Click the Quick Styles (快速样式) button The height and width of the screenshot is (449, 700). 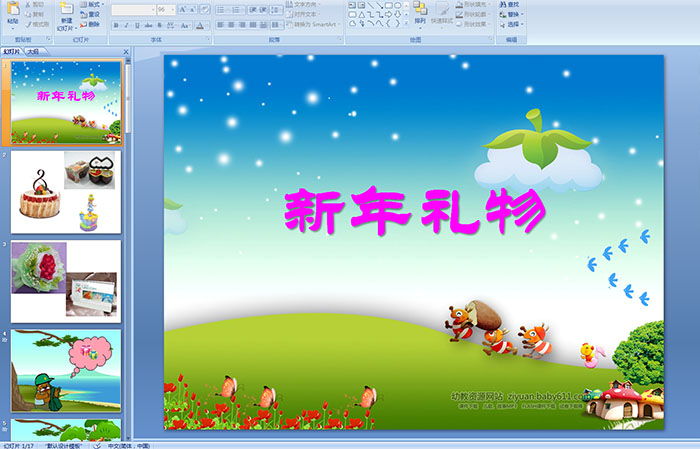click(442, 15)
